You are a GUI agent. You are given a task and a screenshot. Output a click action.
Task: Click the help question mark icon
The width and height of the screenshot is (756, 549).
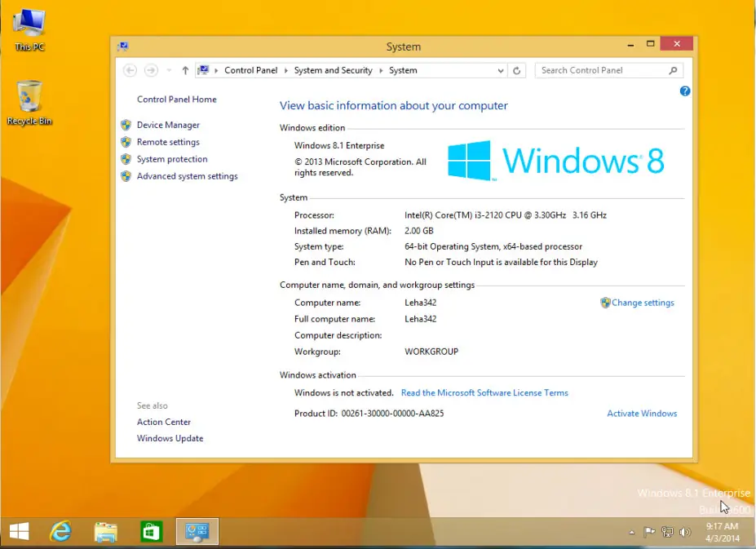coord(685,91)
